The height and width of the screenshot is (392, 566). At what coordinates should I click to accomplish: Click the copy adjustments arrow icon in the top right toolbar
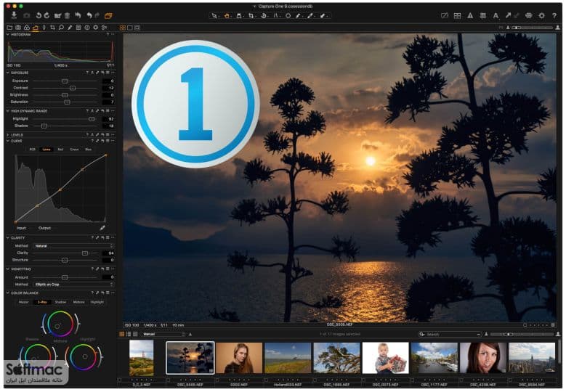509,15
